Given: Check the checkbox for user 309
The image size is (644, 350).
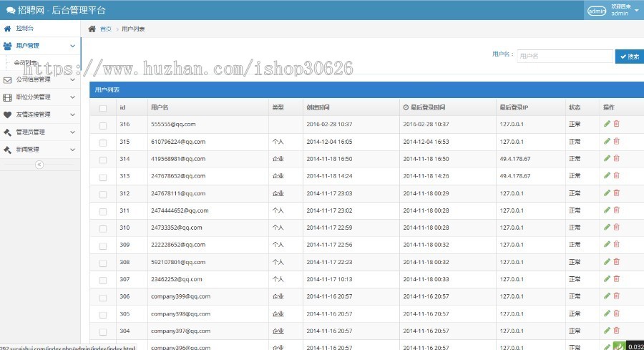Looking at the screenshot, I should (x=103, y=246).
